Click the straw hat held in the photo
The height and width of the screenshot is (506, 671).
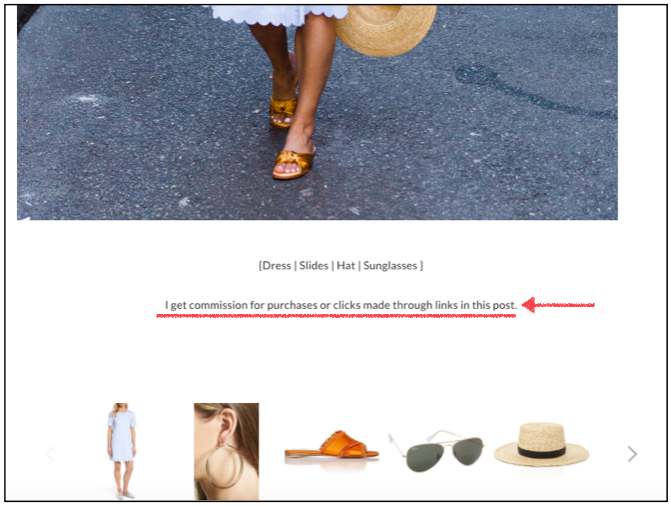coord(385,28)
